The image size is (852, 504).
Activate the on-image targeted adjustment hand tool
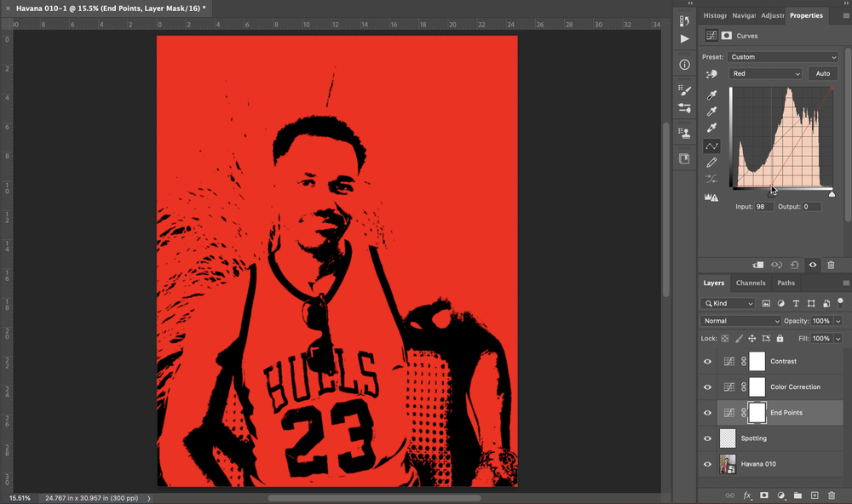pyautogui.click(x=711, y=74)
